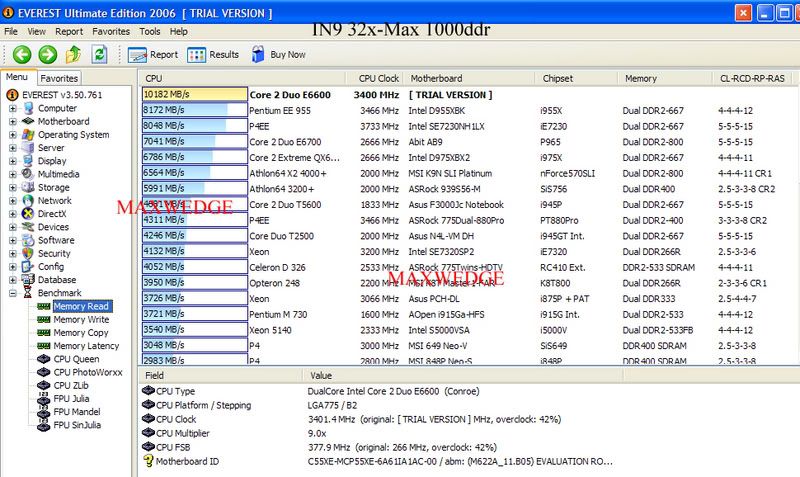Select the Display icon in tree
Image resolution: width=800 pixels, height=477 pixels.
click(x=28, y=161)
